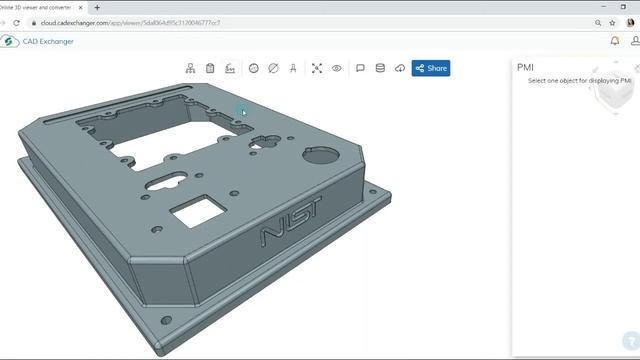640x360 pixels.
Task: Close the Online 3D viewer tab
Action: [80, 7]
